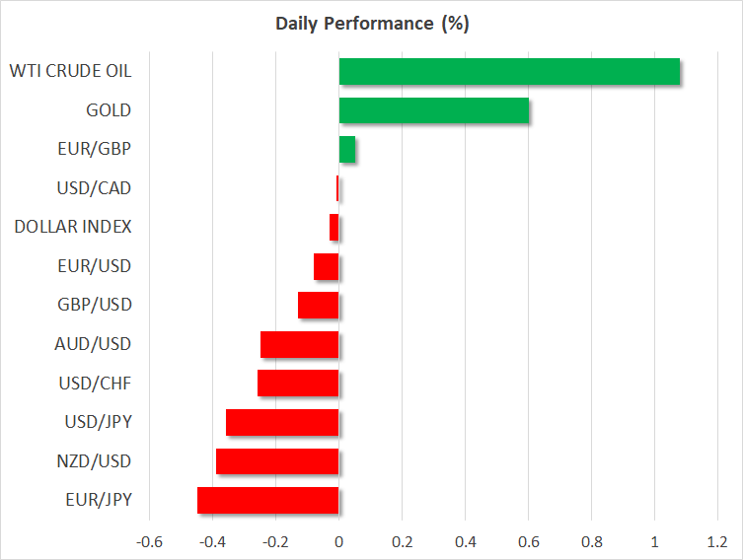Select the WTI CRUDE OIL axis label
The image size is (743, 560).
[70, 71]
